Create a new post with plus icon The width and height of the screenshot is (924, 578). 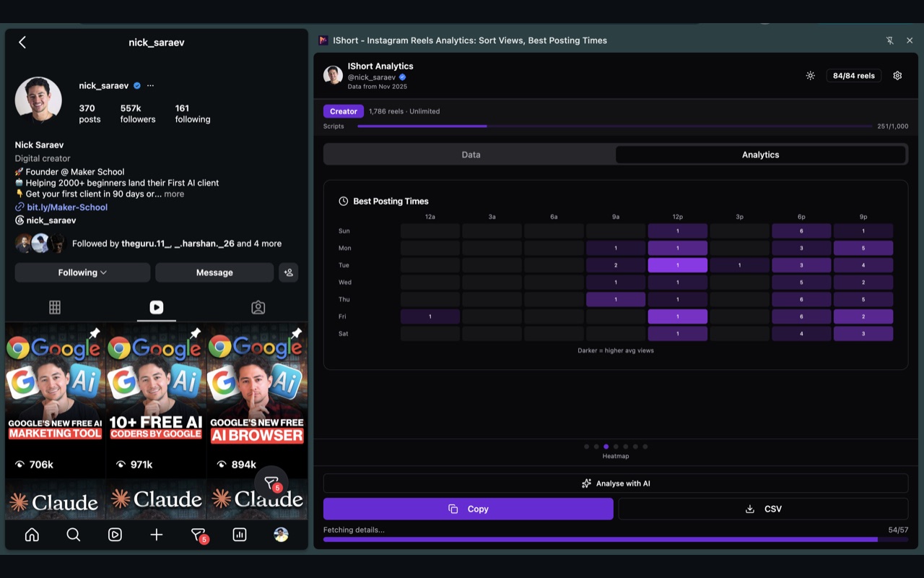157,535
